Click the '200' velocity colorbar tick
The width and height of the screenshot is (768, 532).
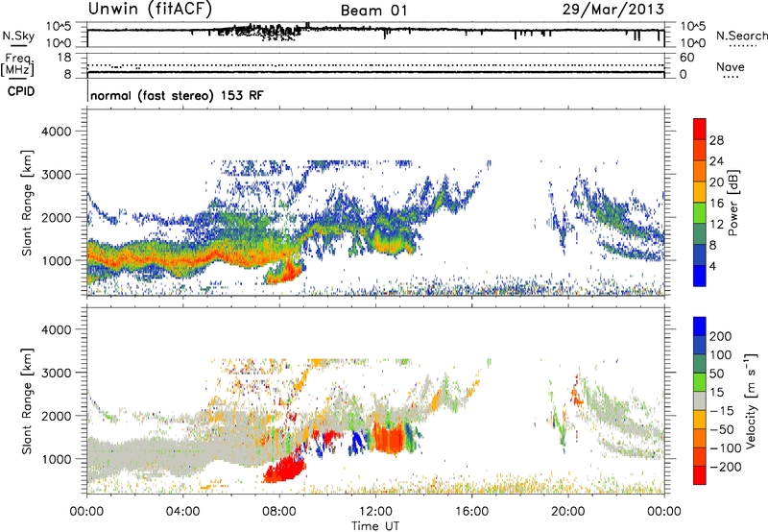coord(721,336)
